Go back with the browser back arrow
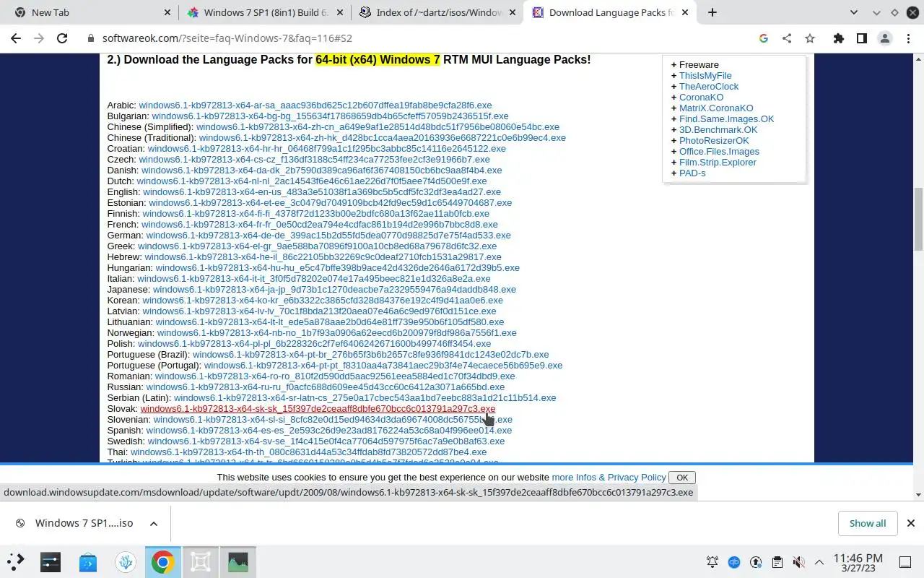The width and height of the screenshot is (924, 578). pos(16,38)
